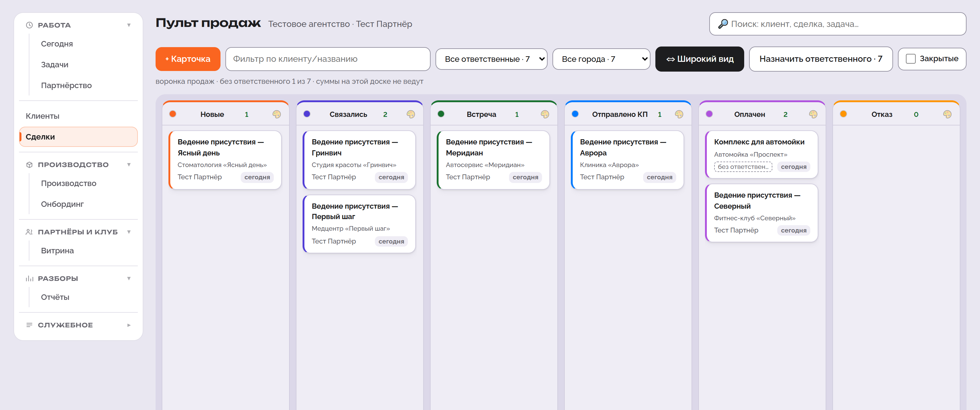The height and width of the screenshot is (410, 980).
Task: Open the Ведение присутствия — Первый шаг card
Action: [359, 224]
